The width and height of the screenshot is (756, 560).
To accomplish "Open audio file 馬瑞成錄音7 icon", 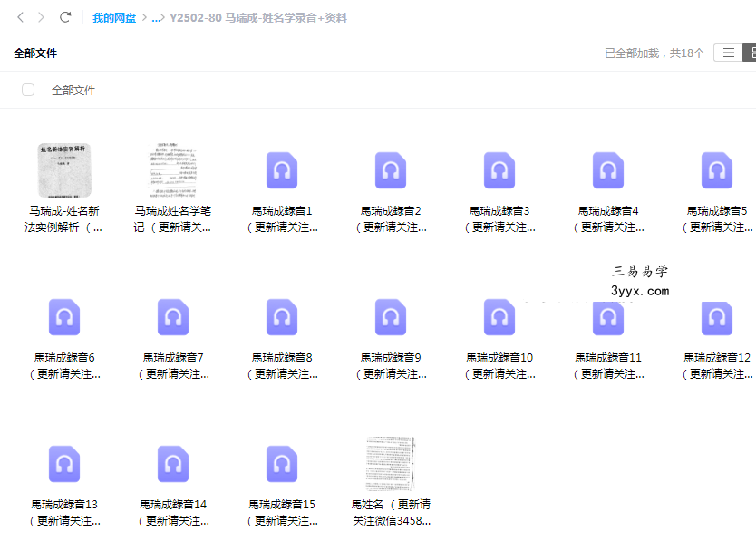I will [x=173, y=317].
